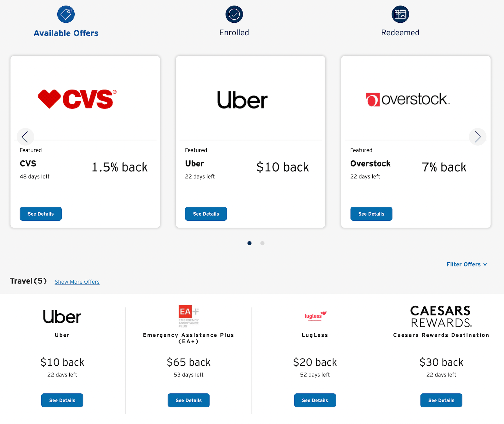
Task: Go to previous featured offers with left arrow
Action: click(x=25, y=136)
